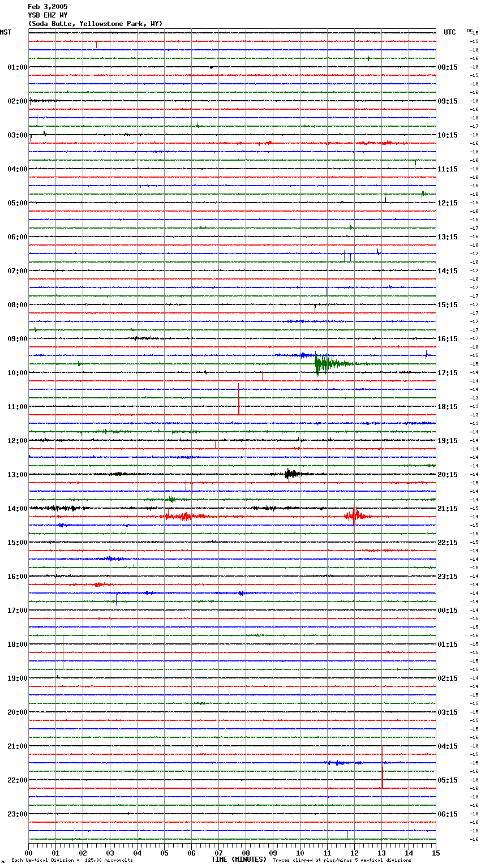481x868 pixels.
Task: Click the '05:15' UTC time label
Action: click(448, 780)
